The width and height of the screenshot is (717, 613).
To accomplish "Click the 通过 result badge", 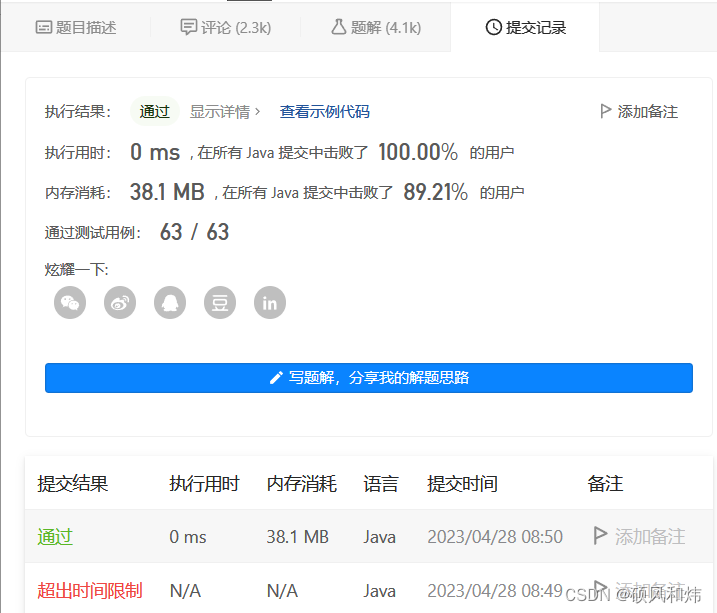I will pyautogui.click(x=155, y=111).
